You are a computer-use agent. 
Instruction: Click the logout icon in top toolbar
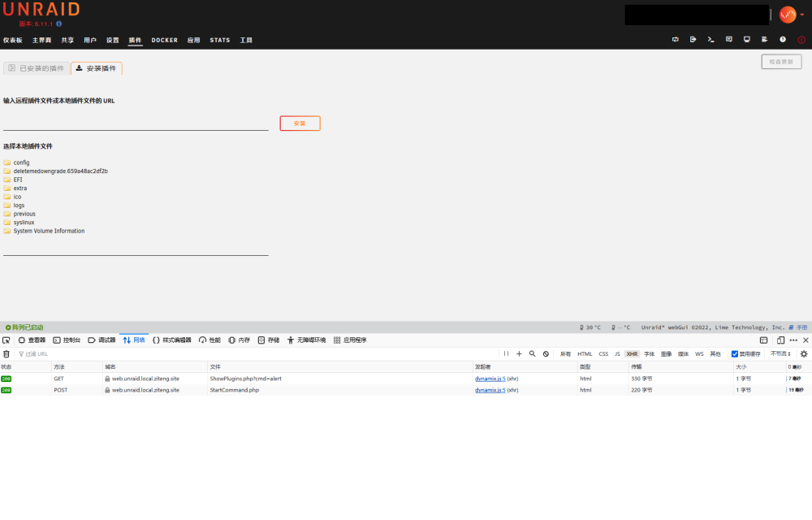click(693, 39)
